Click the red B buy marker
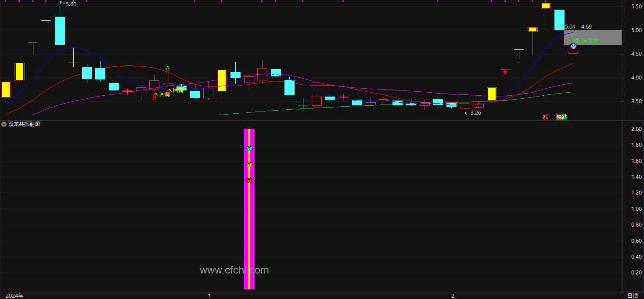 (155, 97)
